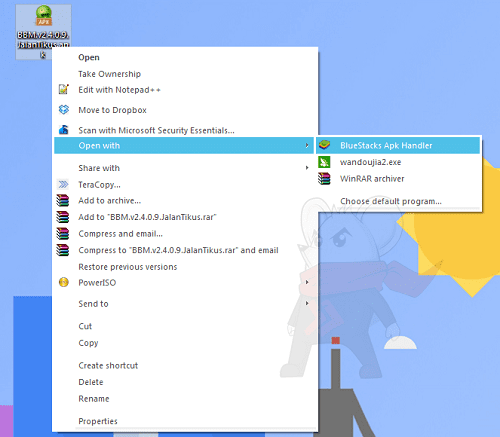Open the Open with submenu entry
This screenshot has width=500, height=437.
(184, 145)
